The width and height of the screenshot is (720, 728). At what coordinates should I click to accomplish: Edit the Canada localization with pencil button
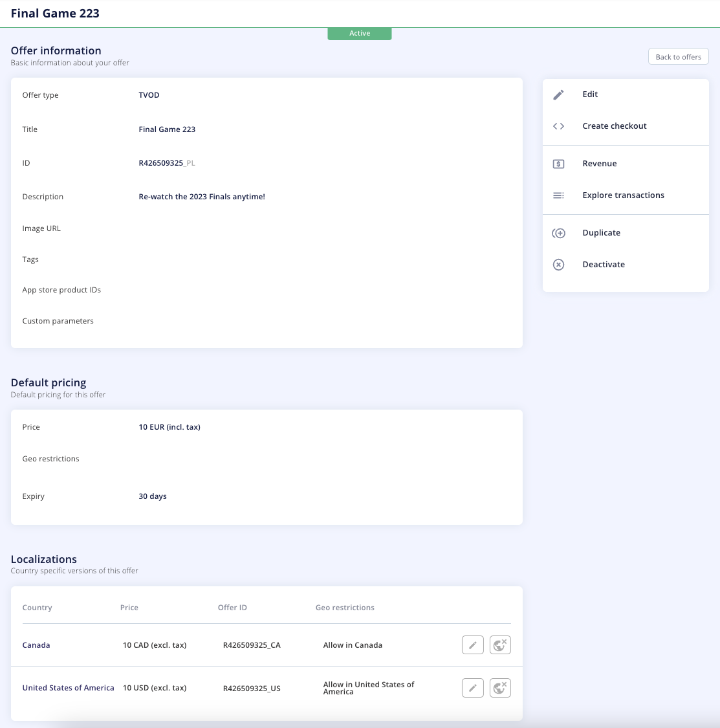point(473,645)
